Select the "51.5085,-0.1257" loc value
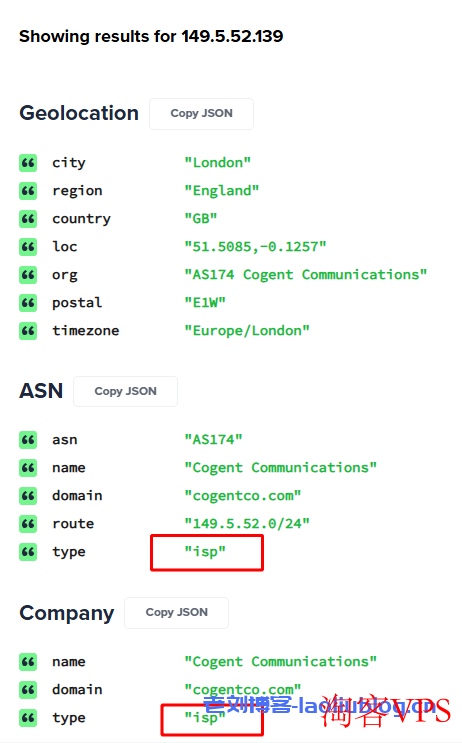The width and height of the screenshot is (462, 743). tap(255, 247)
